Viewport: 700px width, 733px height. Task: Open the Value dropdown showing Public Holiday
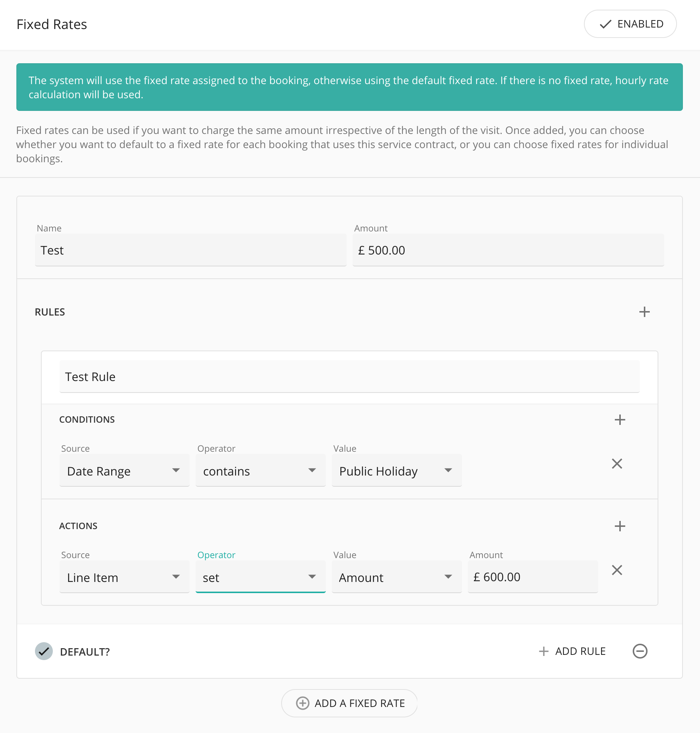tap(396, 471)
